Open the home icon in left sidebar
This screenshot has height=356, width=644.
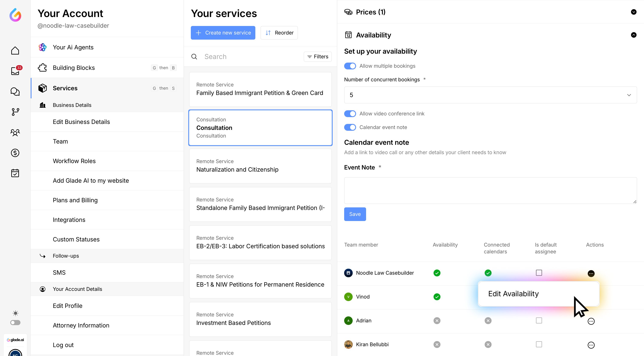point(15,50)
